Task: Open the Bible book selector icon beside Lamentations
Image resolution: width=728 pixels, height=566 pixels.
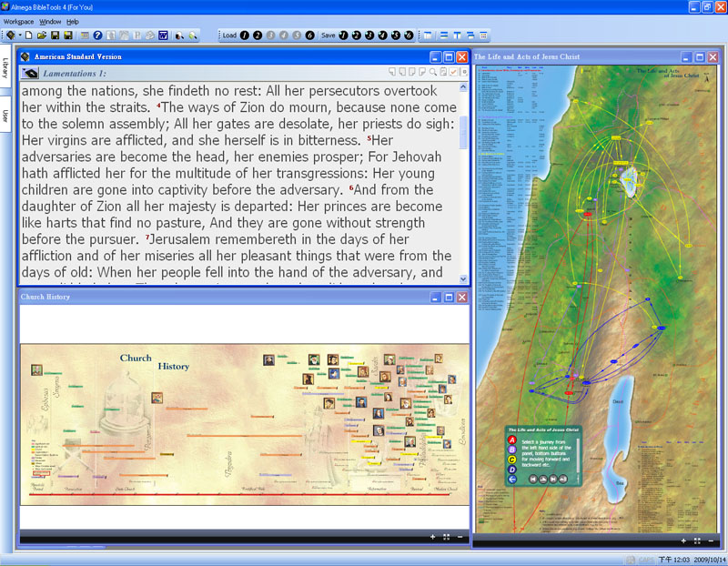Action: [x=30, y=74]
